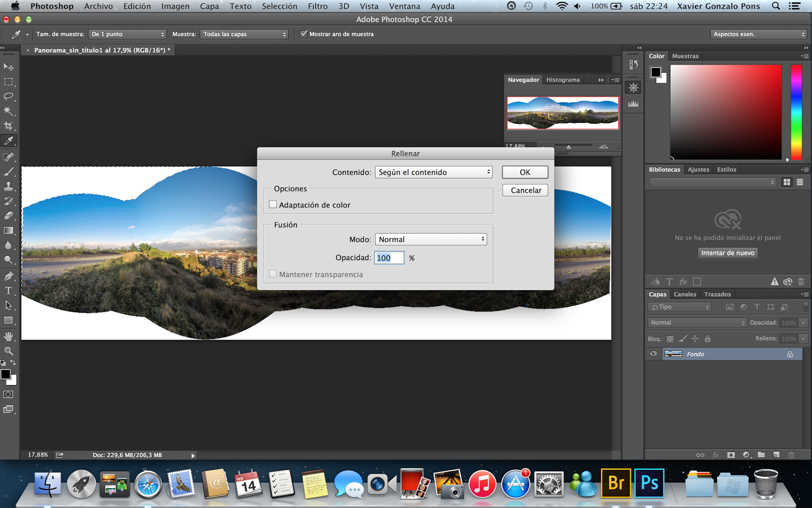Open the Aspectos esen. workspace dropdown
Screen dimensions: 812x508
click(x=758, y=34)
